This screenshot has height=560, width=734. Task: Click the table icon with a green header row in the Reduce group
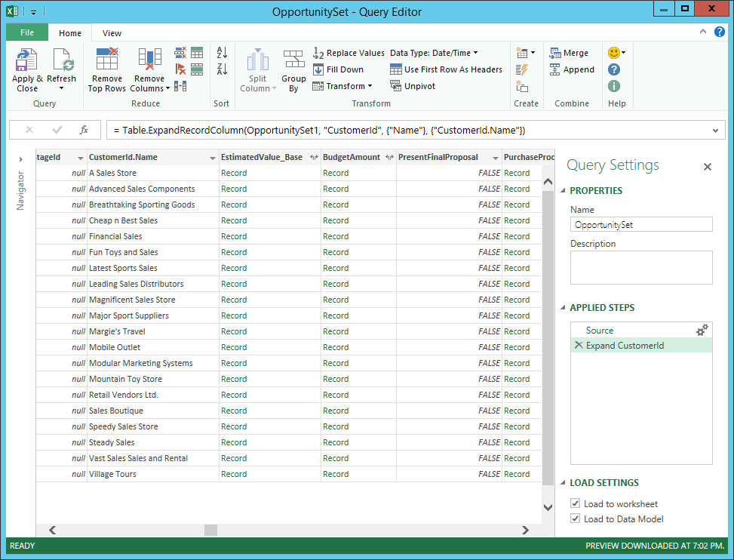click(x=197, y=52)
